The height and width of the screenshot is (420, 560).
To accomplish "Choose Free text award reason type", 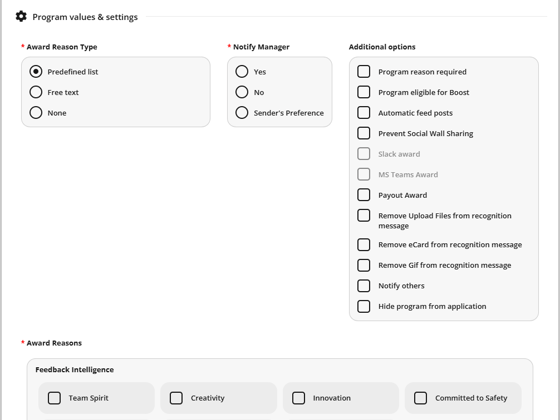I will coord(36,92).
